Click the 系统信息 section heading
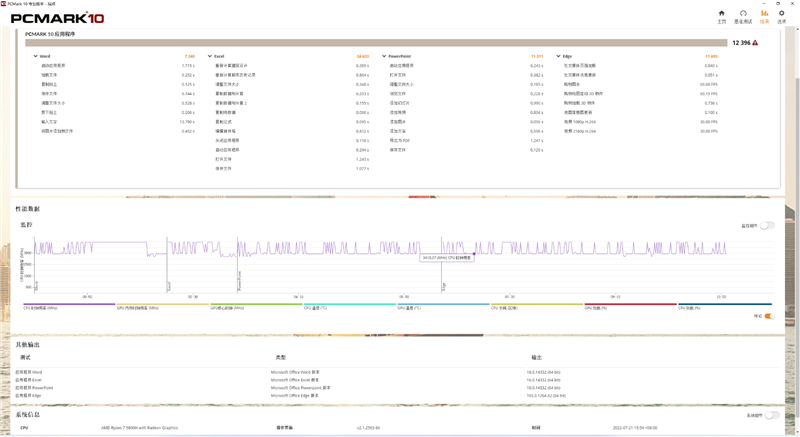This screenshot has width=800, height=437. point(28,415)
